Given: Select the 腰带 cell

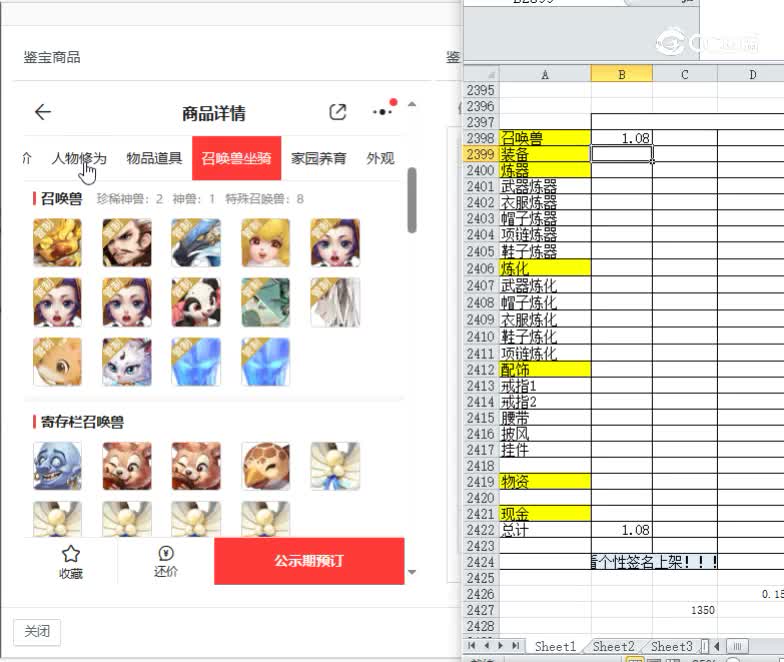Looking at the screenshot, I should pos(545,418).
